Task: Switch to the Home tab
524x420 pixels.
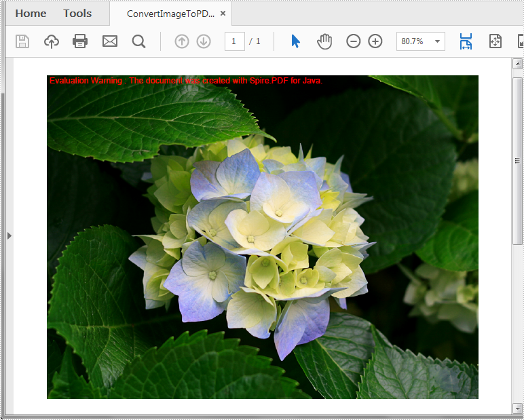Action: [x=31, y=14]
